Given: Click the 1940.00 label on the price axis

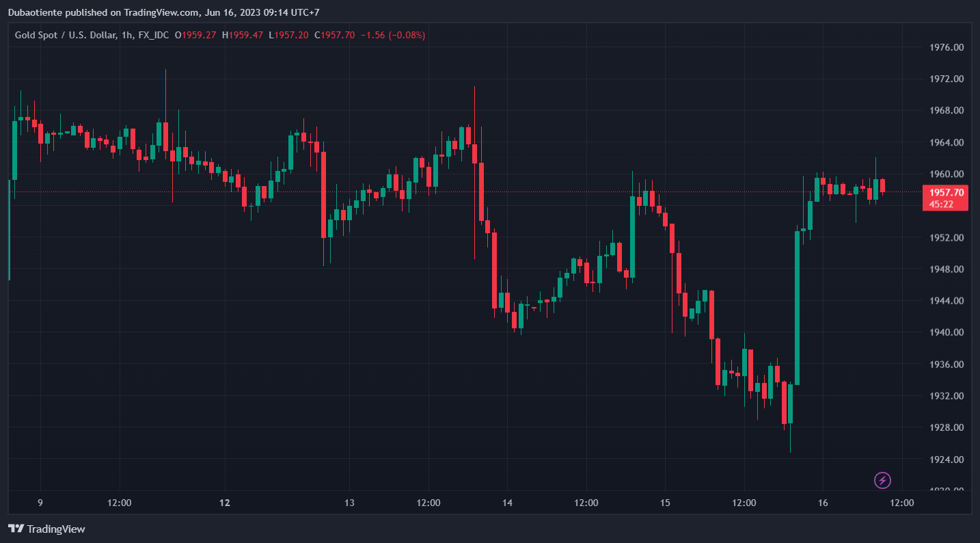Looking at the screenshot, I should pos(947,332).
